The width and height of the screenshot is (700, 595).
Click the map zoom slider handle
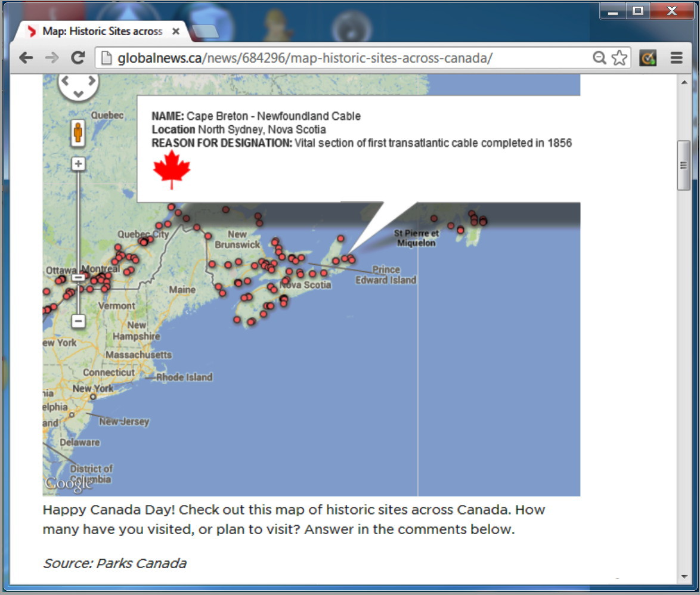point(78,278)
